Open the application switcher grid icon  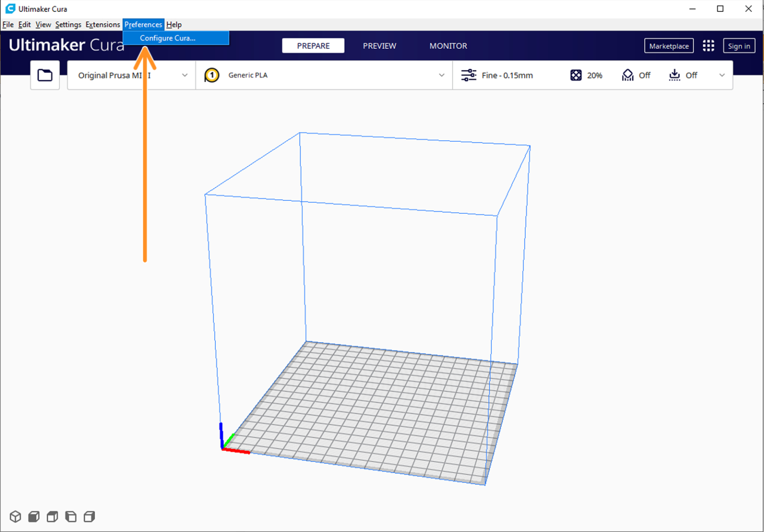[708, 45]
